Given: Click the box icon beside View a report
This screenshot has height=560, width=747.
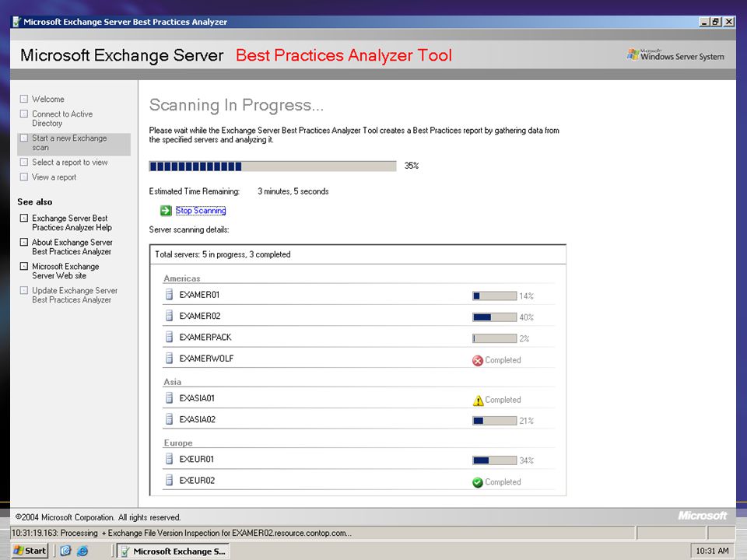Looking at the screenshot, I should (x=24, y=177).
